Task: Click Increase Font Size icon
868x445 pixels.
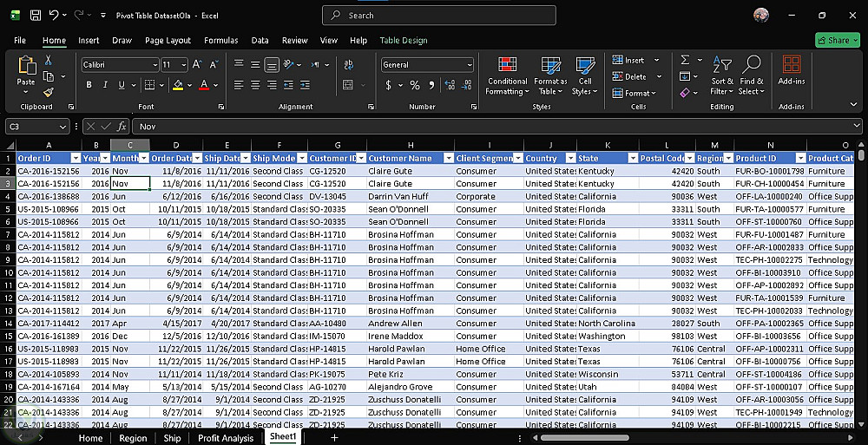Action: 197,65
